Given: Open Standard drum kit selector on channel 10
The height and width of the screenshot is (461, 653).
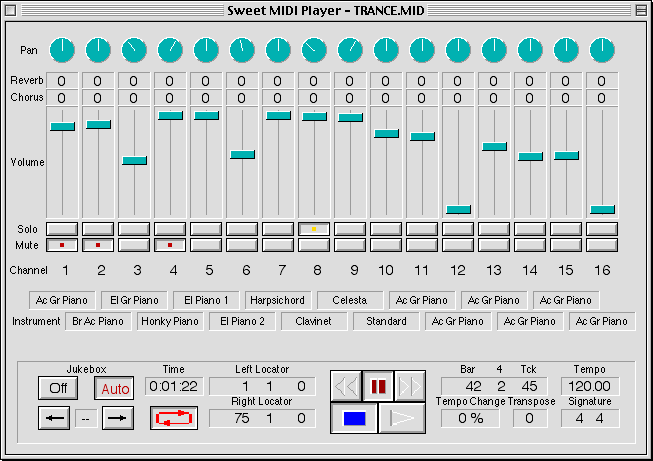Looking at the screenshot, I should [386, 321].
